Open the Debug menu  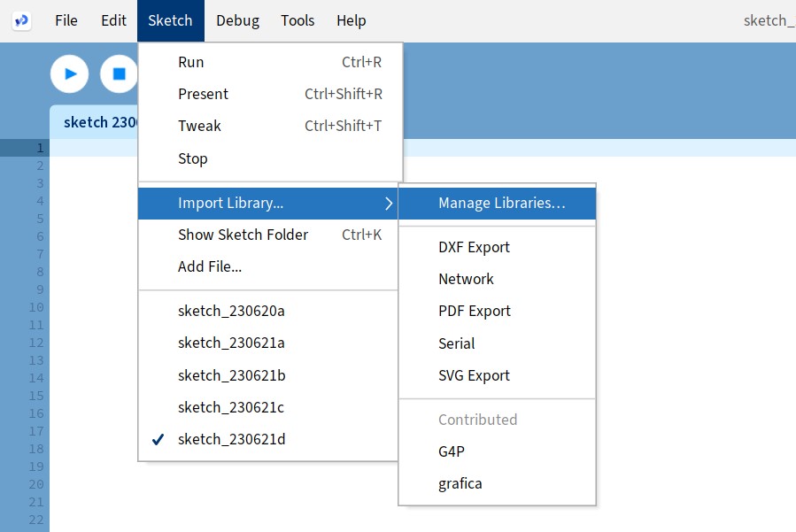click(x=237, y=20)
